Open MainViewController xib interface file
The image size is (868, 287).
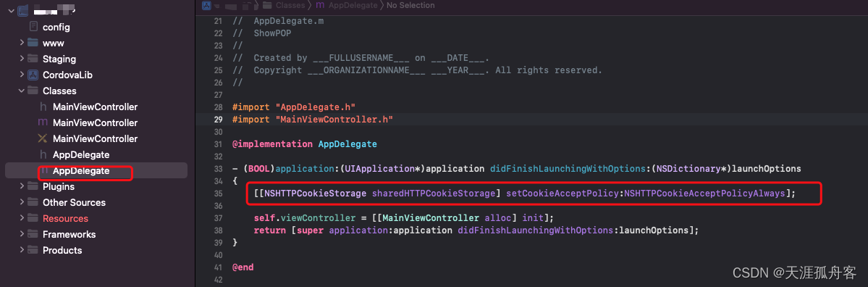(96, 138)
